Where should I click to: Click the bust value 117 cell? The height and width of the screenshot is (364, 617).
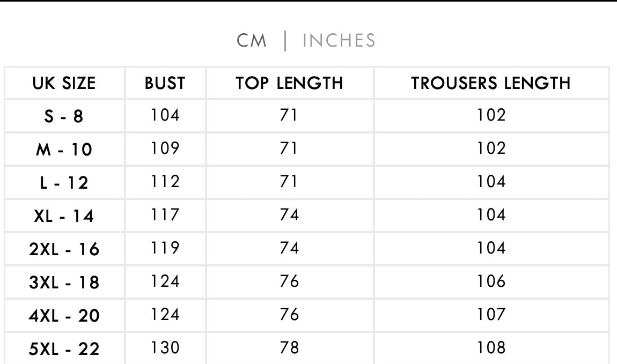165,215
